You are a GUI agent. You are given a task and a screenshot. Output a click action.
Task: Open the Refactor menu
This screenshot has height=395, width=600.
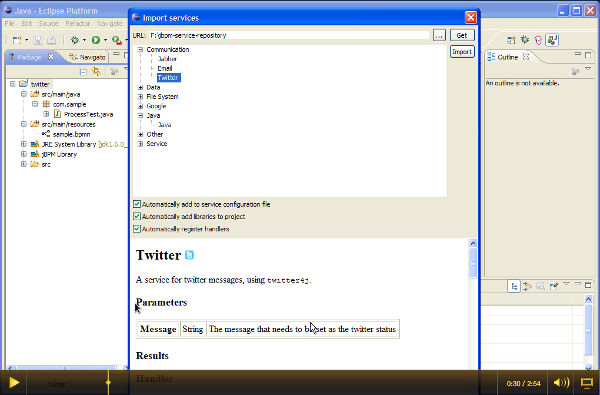click(77, 23)
